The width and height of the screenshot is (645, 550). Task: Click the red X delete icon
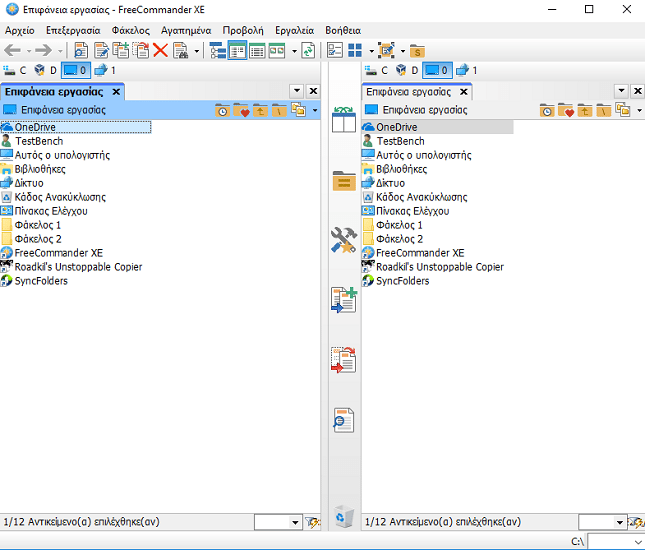point(160,51)
